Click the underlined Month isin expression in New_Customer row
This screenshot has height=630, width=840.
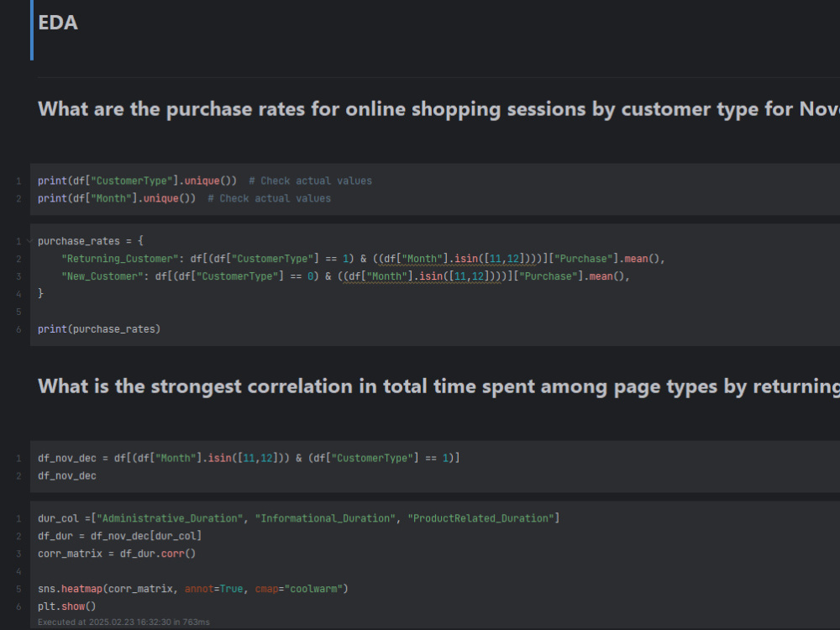(x=422, y=276)
